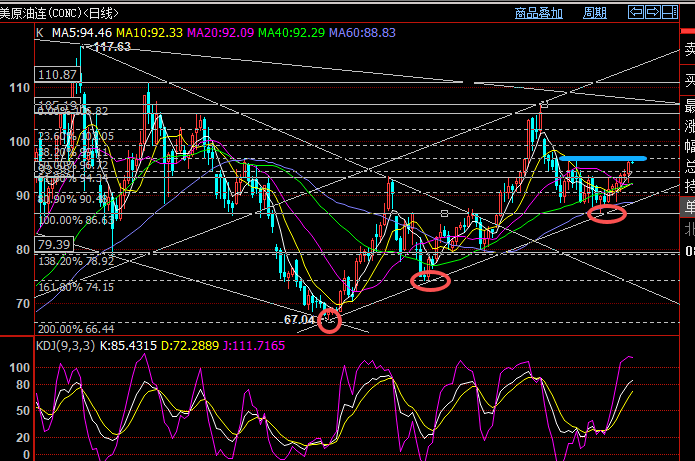695x461 pixels.
Task: Select the blue horizontal resistance line
Action: coord(603,158)
